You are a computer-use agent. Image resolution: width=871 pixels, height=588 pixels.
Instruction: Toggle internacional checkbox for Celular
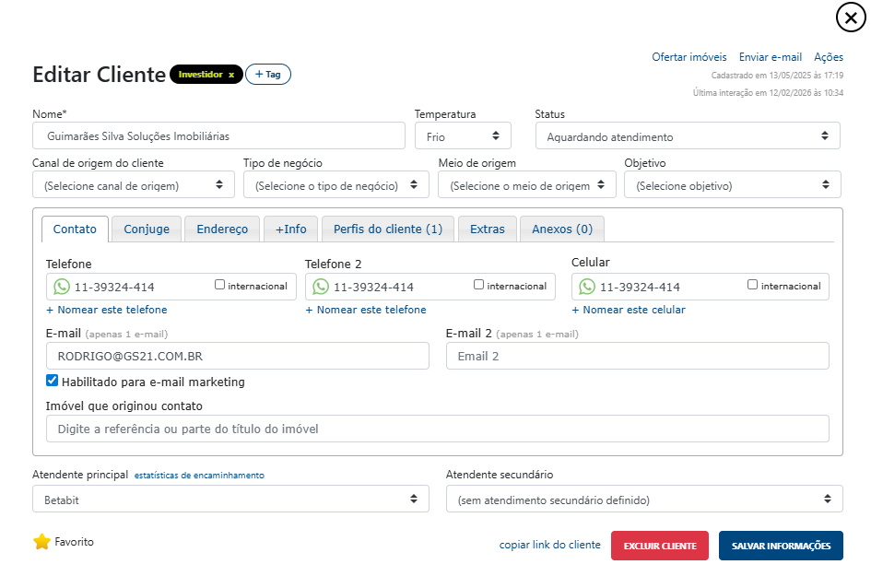point(753,285)
